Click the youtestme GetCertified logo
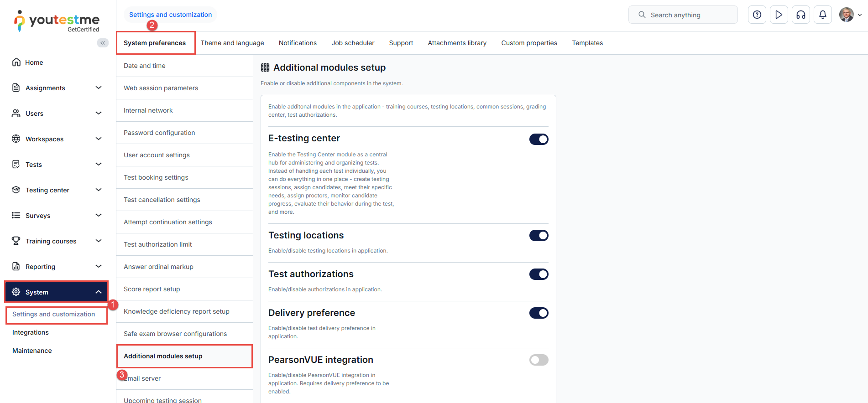This screenshot has width=868, height=403. point(57,21)
